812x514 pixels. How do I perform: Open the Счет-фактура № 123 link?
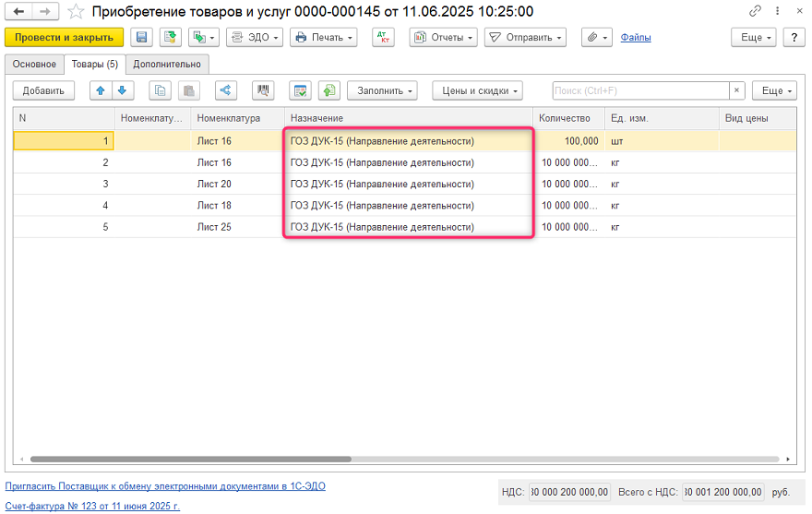coord(92,506)
